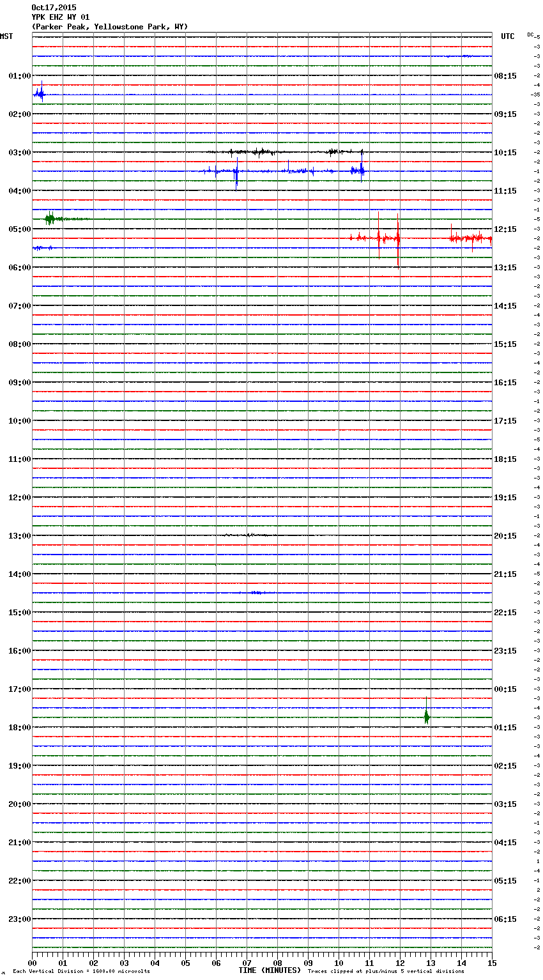The height and width of the screenshot is (980, 543).
Task: Click the -35 DC offset value
Action: tap(535, 95)
